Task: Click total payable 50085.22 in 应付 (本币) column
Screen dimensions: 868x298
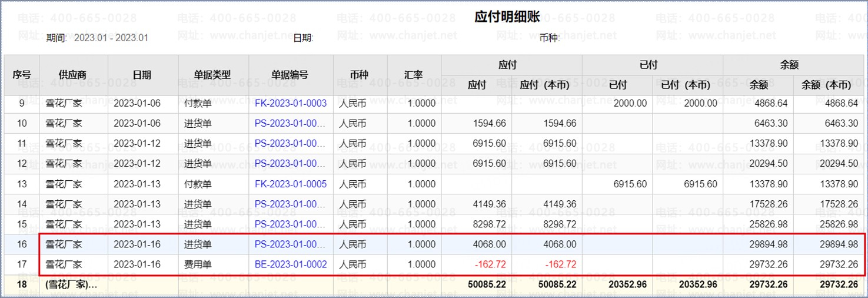Action: tap(557, 285)
